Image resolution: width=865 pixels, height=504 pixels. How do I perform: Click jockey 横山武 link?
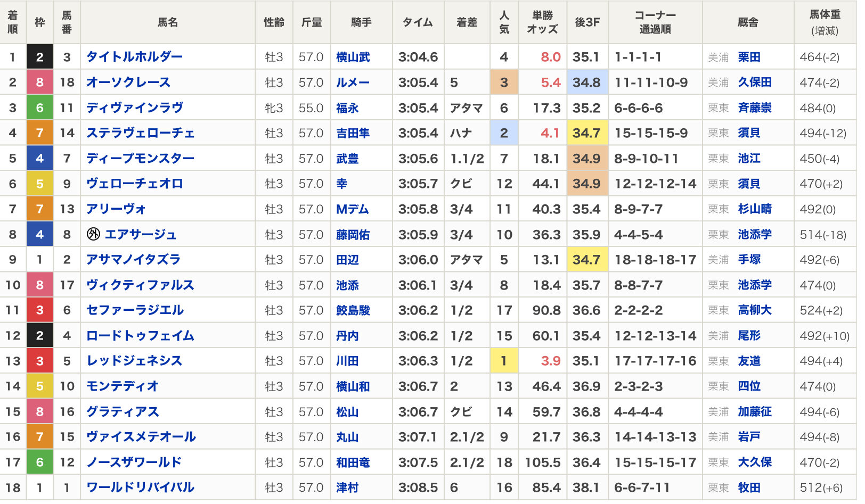[x=353, y=57]
